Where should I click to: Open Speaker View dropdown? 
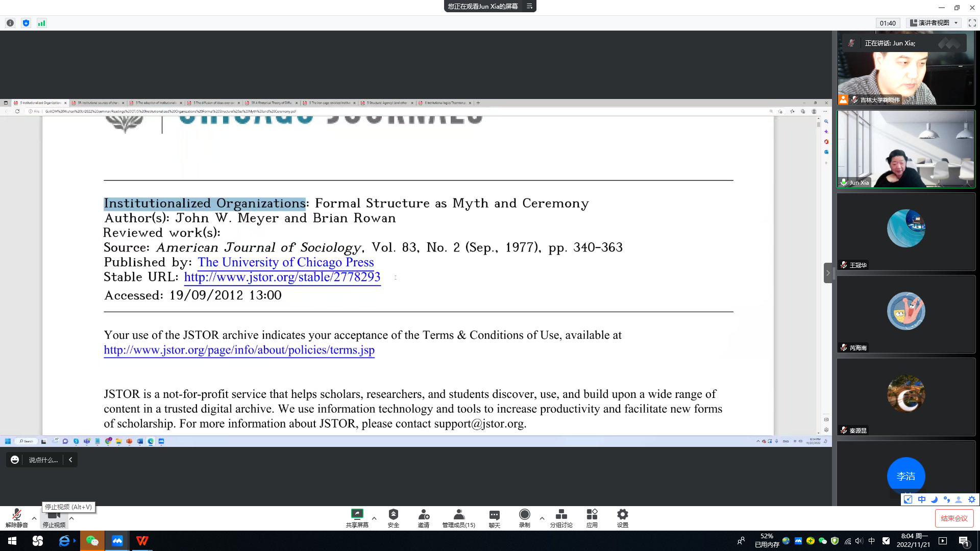point(935,23)
